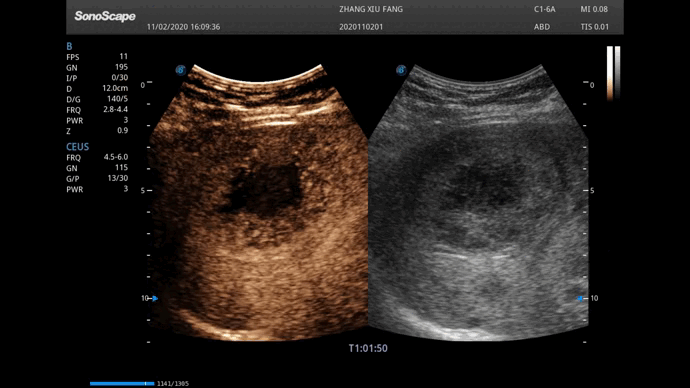Click the SonoScape logo

pyautogui.click(x=105, y=16)
